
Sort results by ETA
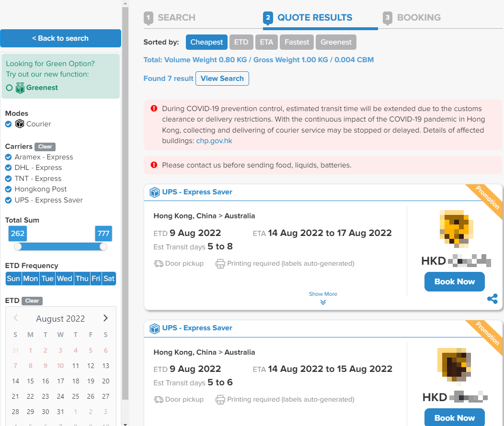[266, 42]
